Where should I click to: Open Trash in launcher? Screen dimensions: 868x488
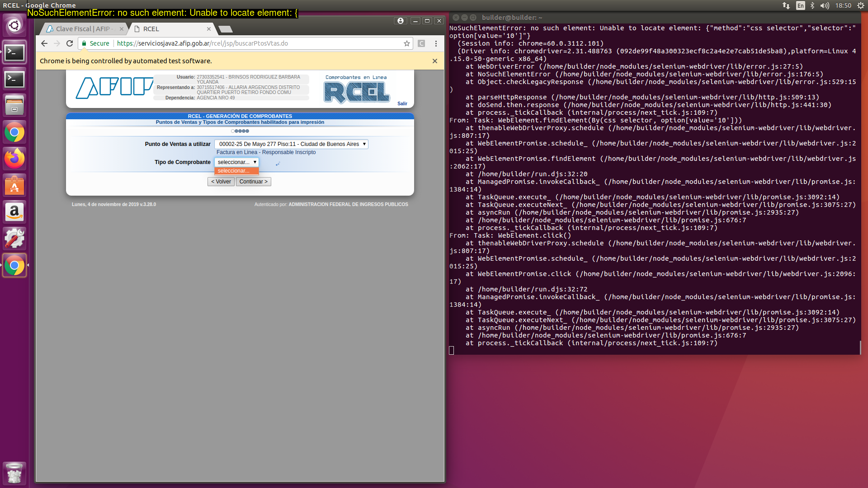[x=14, y=473]
